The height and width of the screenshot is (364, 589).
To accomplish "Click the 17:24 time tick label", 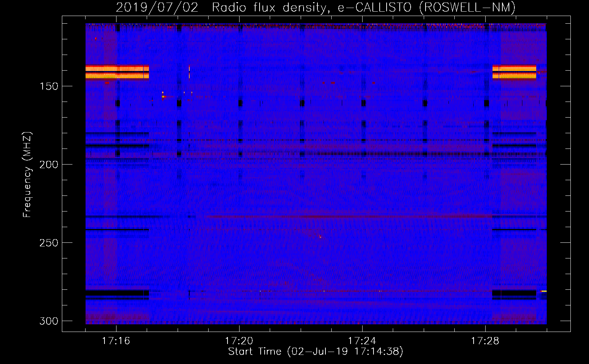I will click(362, 341).
